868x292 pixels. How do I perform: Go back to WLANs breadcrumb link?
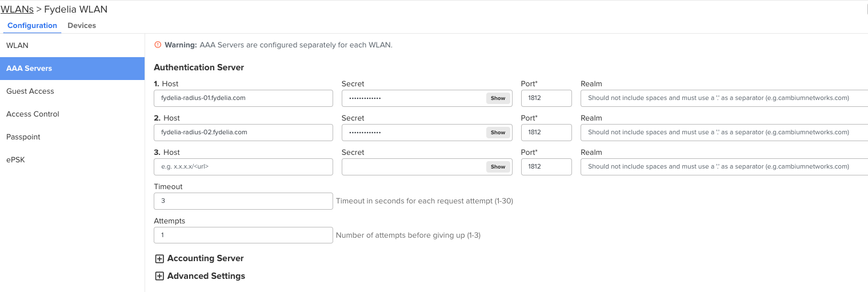coord(17,9)
